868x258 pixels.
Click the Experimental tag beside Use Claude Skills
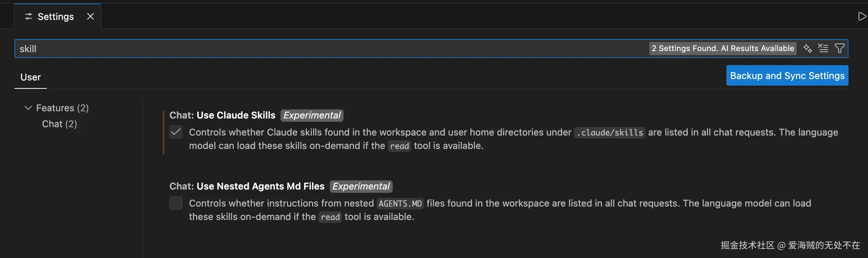coord(312,115)
